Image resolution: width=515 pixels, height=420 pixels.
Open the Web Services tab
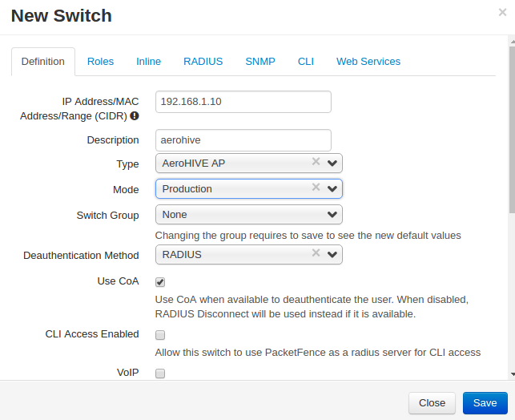pos(368,62)
